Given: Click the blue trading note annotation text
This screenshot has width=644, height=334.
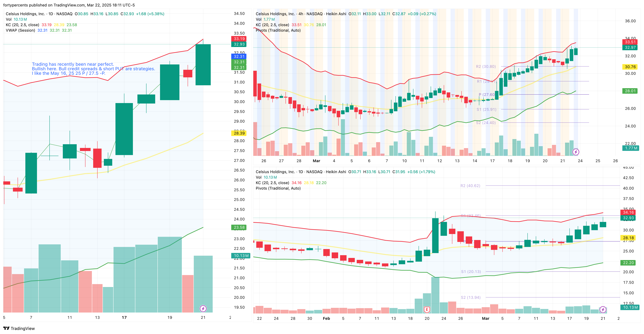Looking at the screenshot, I should (93, 69).
